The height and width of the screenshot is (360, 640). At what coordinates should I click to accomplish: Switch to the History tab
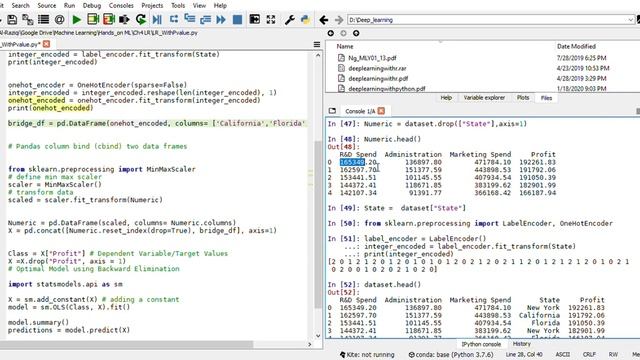[x=522, y=344]
